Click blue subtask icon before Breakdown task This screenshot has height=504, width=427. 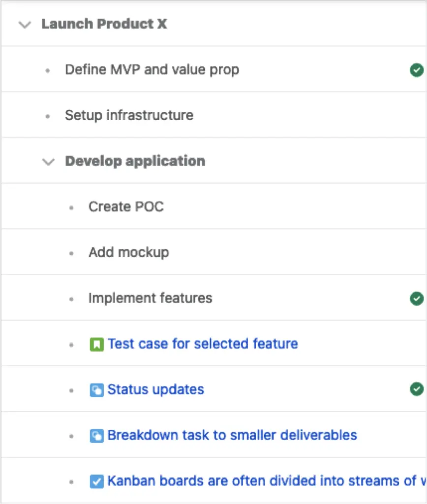coord(96,436)
